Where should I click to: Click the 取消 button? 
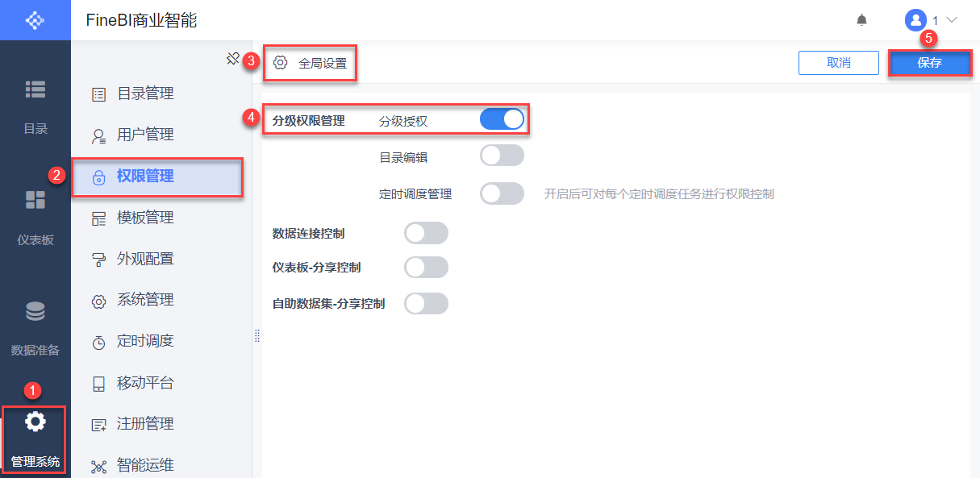click(839, 63)
